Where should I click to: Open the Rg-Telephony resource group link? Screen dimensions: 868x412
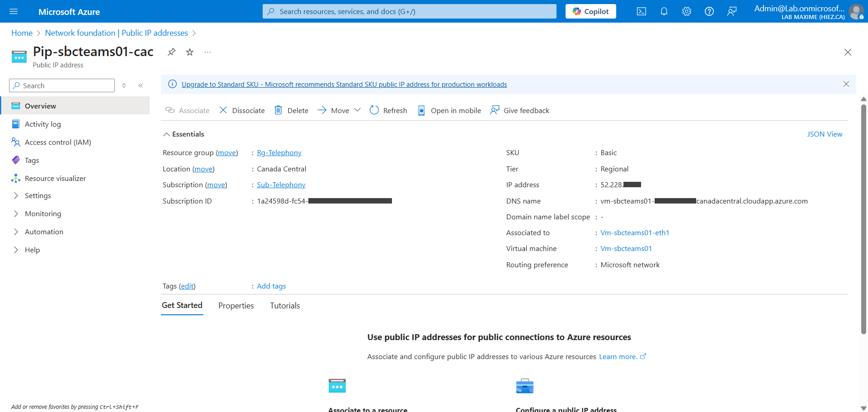(279, 153)
